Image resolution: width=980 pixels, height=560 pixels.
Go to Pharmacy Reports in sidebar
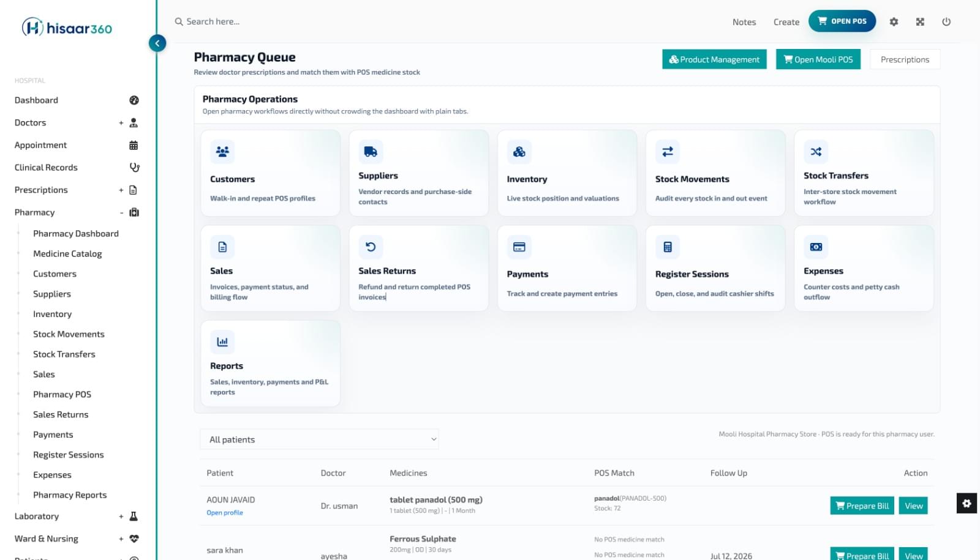(70, 495)
